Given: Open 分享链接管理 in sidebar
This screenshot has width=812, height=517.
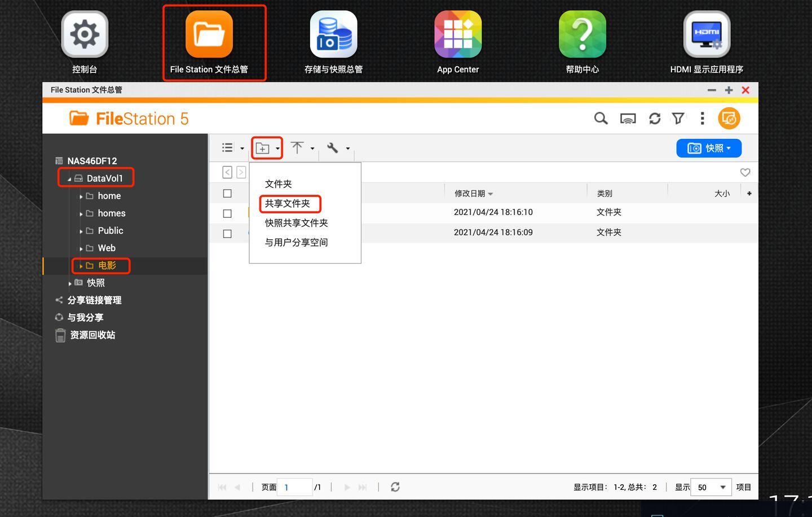Looking at the screenshot, I should [95, 300].
